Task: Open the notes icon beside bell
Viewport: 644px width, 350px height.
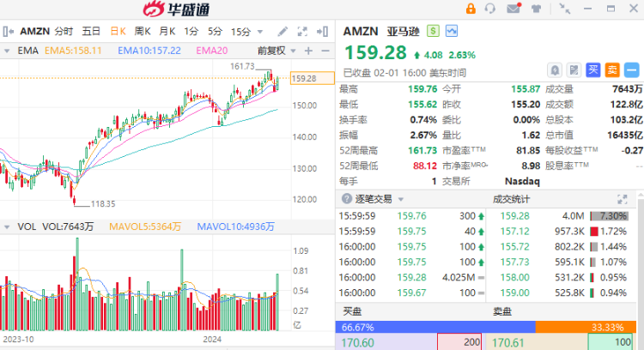Action: point(574,70)
